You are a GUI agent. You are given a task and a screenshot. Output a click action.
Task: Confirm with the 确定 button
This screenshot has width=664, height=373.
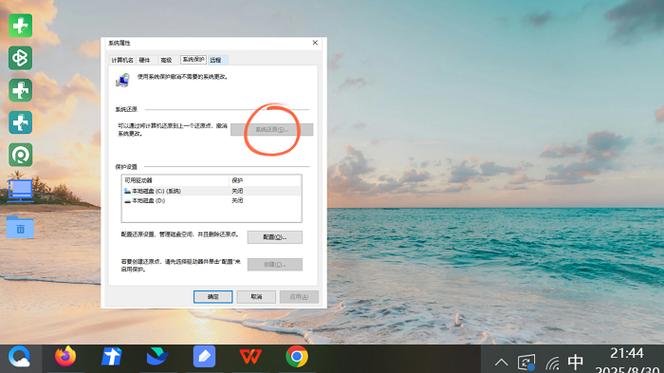(x=213, y=297)
